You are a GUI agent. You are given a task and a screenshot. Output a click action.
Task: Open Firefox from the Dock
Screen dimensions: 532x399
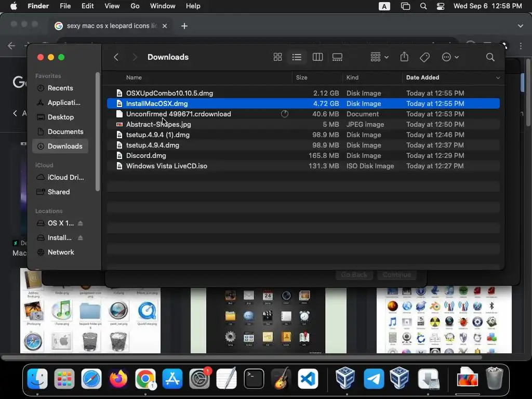tap(118, 379)
